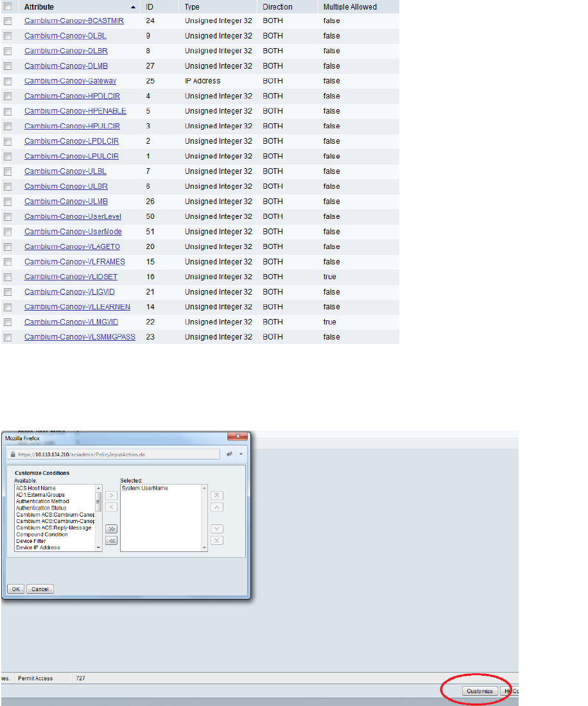Click the single left arrow remove button
This screenshot has width=588, height=706.
[111, 507]
